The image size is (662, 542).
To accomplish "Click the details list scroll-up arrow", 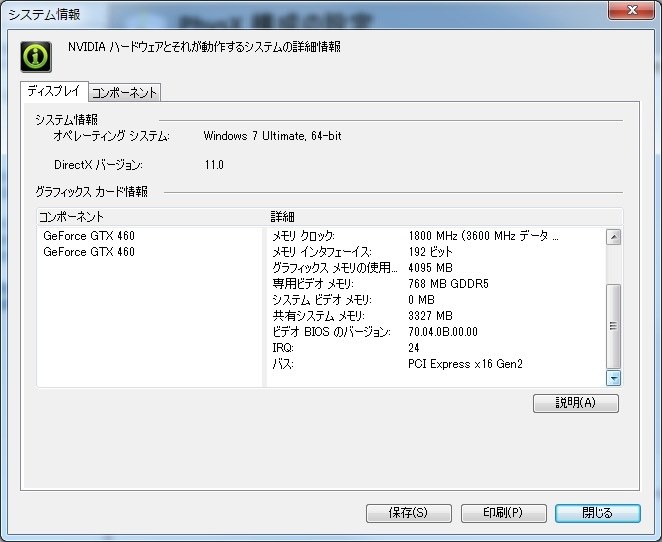I will [613, 237].
